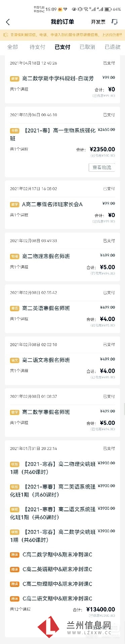The image size is (125, 644).
Task: Click the 开发票 button
Action: tap(98, 22)
